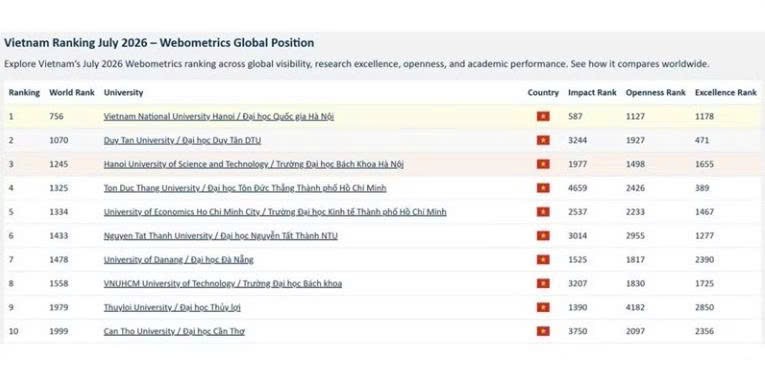Open Nguyen Tat Thanh University link
765x380 pixels.
[x=221, y=236]
